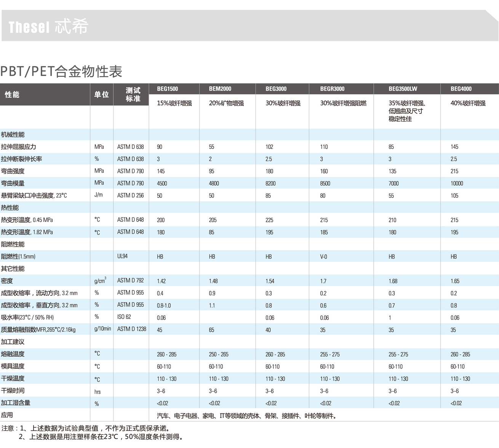Click the BEG4000 column header
This screenshot has height=448, width=499.
point(461,89)
